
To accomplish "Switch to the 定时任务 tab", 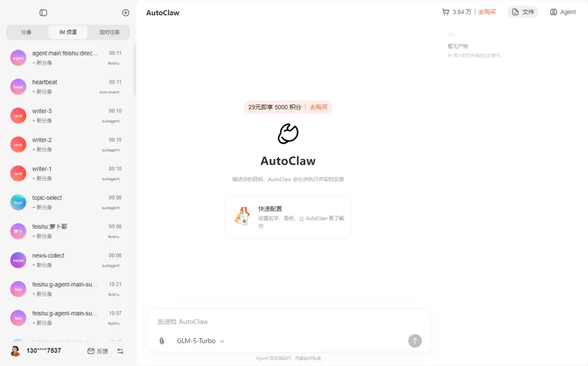I will tap(109, 32).
